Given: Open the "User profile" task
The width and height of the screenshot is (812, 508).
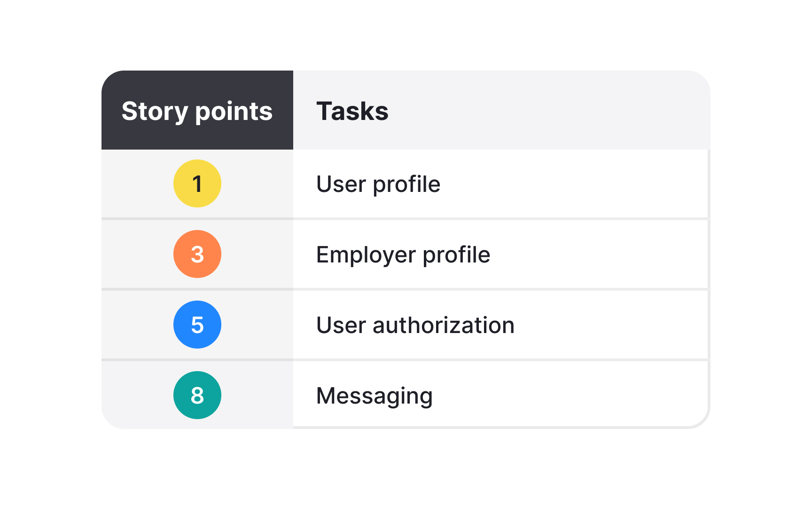Looking at the screenshot, I should click(378, 184).
